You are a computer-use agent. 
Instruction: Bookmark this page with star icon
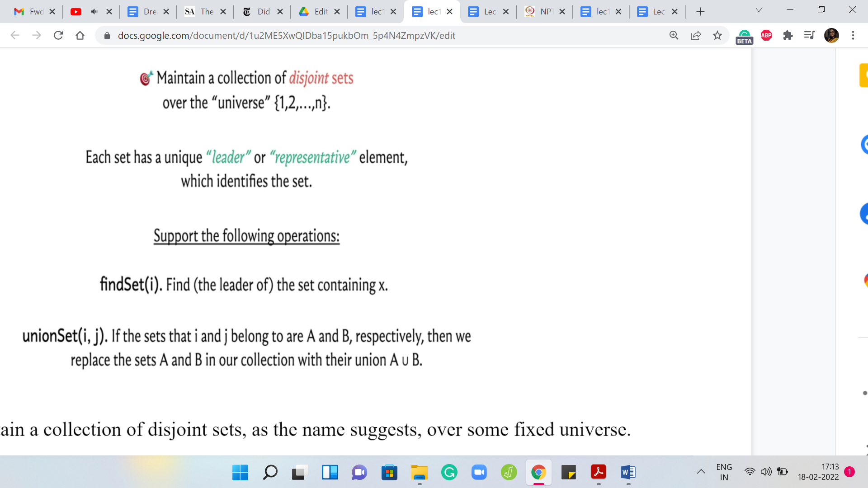717,35
